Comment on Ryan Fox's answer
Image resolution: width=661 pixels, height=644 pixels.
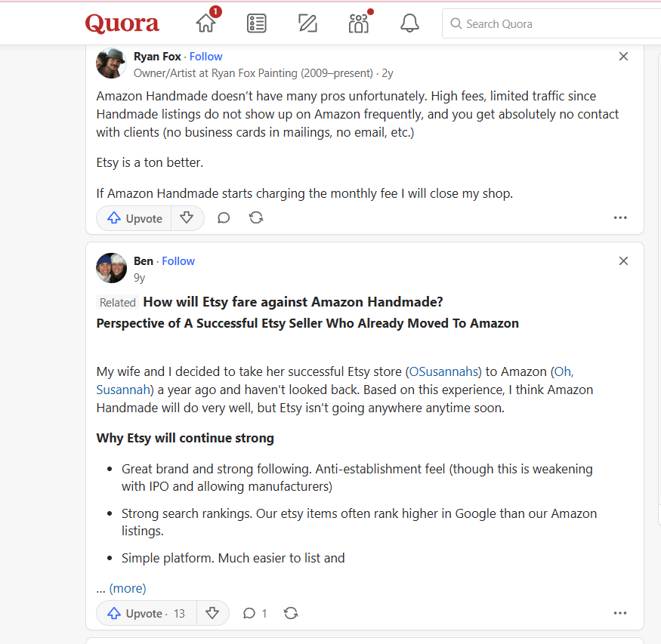click(x=224, y=218)
